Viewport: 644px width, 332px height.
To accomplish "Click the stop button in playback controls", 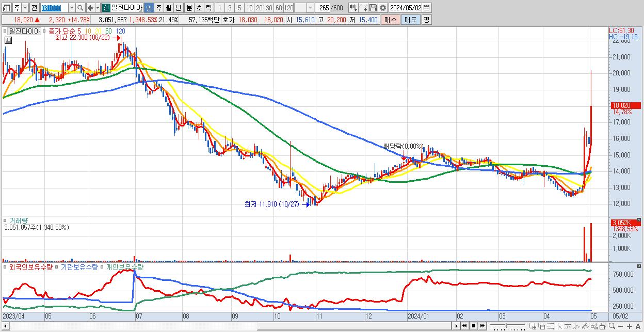I will click(x=474, y=326).
